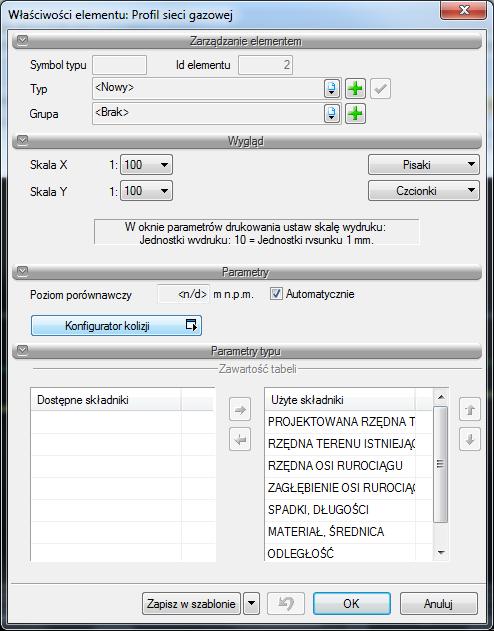Open the Skala Y dropdown
This screenshot has height=631, width=494.
(x=146, y=191)
